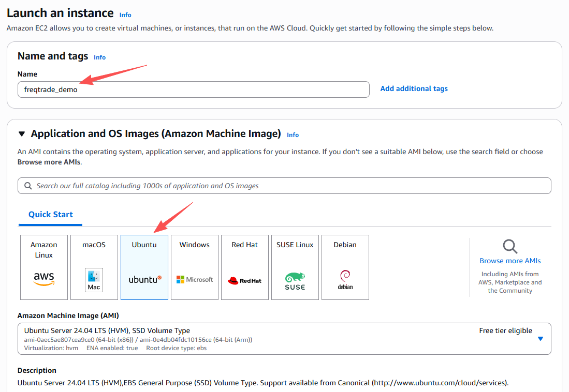Click the Browse more AMIs magnifier icon
This screenshot has height=392, width=569.
(510, 246)
